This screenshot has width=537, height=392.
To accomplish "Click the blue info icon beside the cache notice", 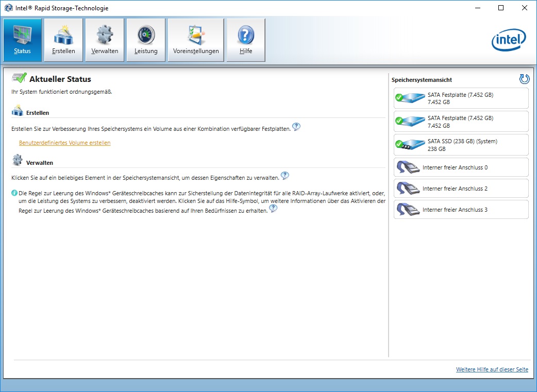I will coord(14,193).
